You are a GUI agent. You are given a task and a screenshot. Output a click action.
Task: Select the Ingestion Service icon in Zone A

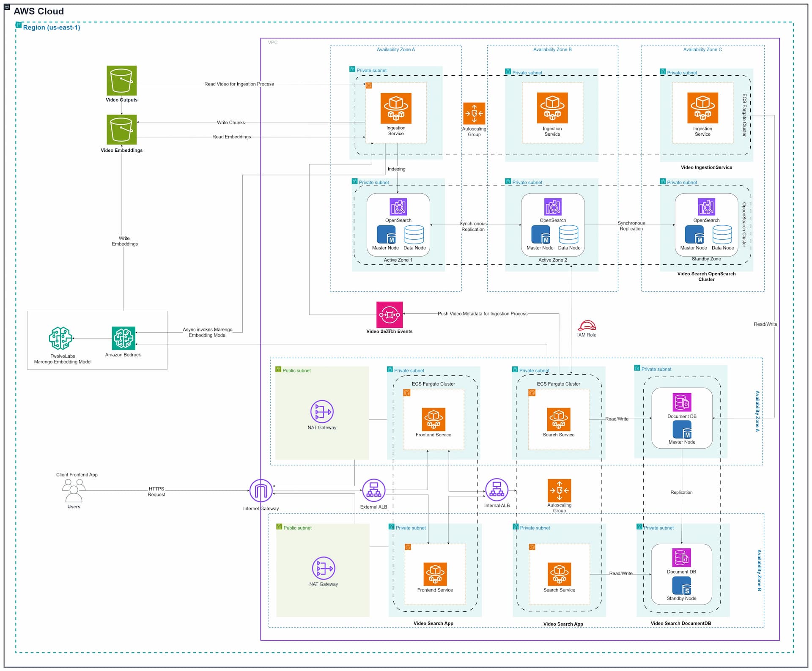click(396, 108)
